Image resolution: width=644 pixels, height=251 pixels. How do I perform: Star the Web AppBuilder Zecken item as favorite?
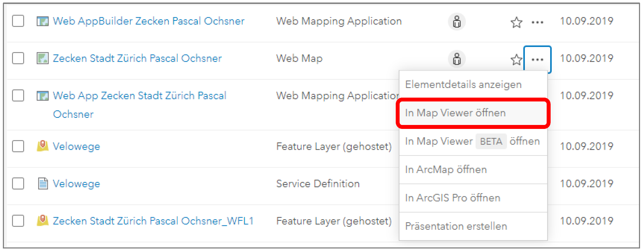(516, 22)
